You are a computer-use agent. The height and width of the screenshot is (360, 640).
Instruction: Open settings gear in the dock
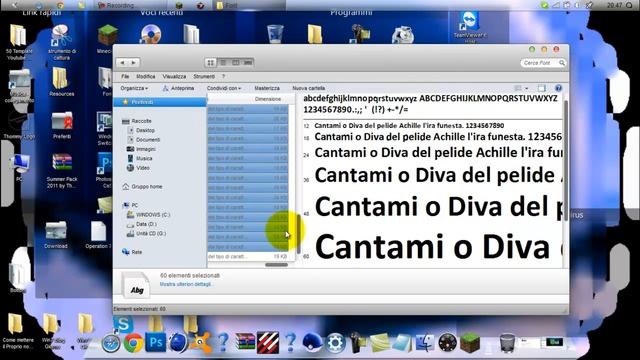point(336,342)
